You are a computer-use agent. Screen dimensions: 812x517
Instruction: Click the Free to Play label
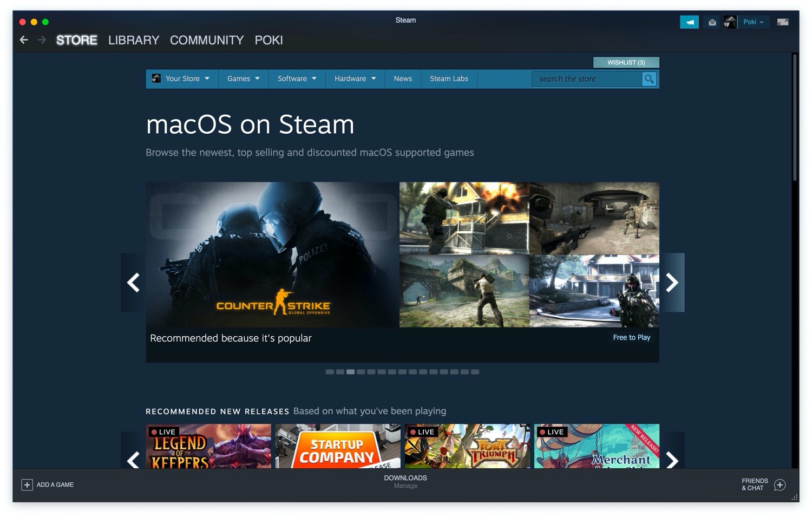(632, 337)
